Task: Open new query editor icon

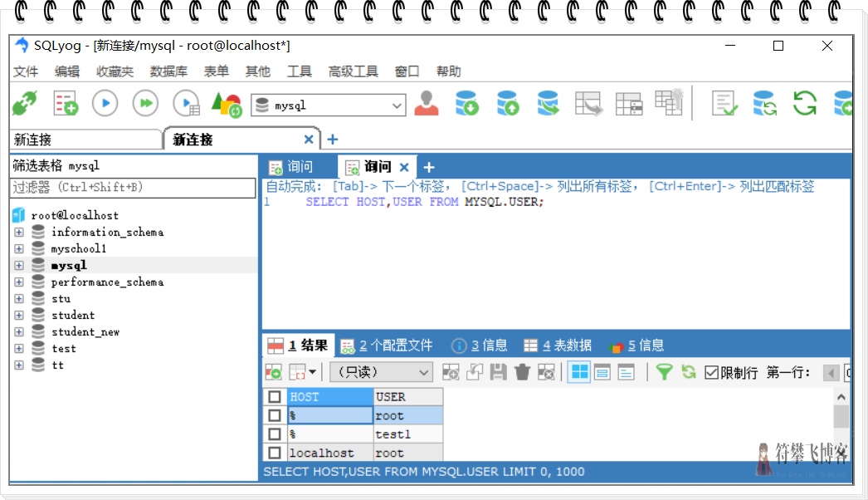Action: tap(66, 104)
